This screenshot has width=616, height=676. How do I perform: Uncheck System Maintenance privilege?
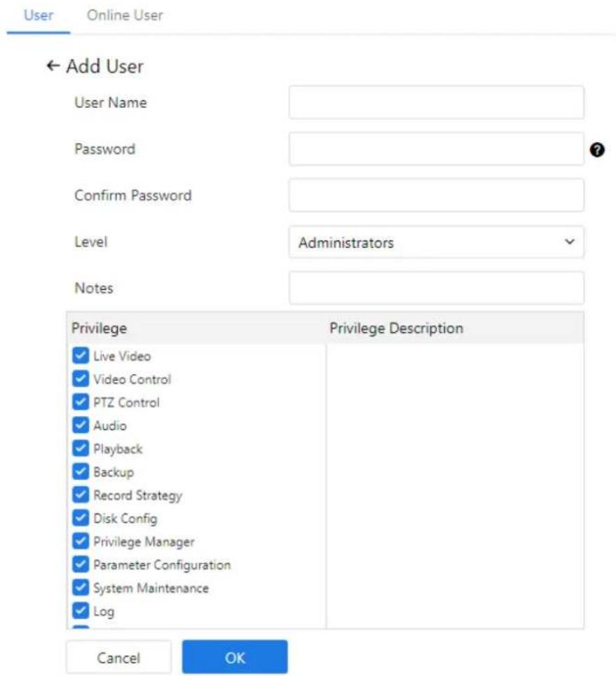coord(81,588)
